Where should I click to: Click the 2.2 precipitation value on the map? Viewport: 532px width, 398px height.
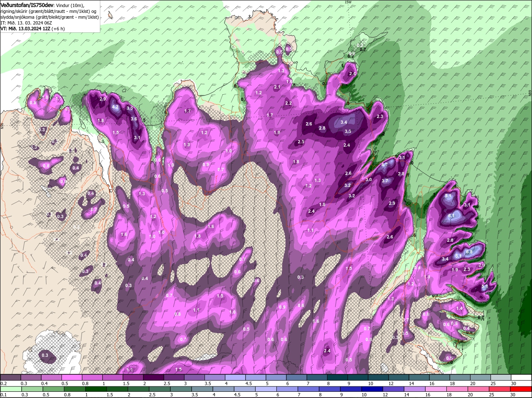288,103
